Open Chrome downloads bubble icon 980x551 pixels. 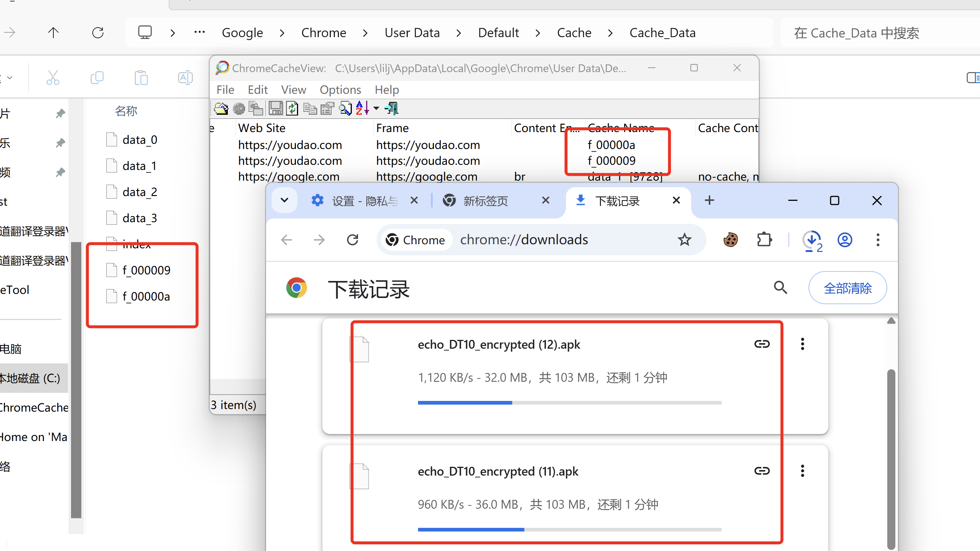click(x=812, y=241)
